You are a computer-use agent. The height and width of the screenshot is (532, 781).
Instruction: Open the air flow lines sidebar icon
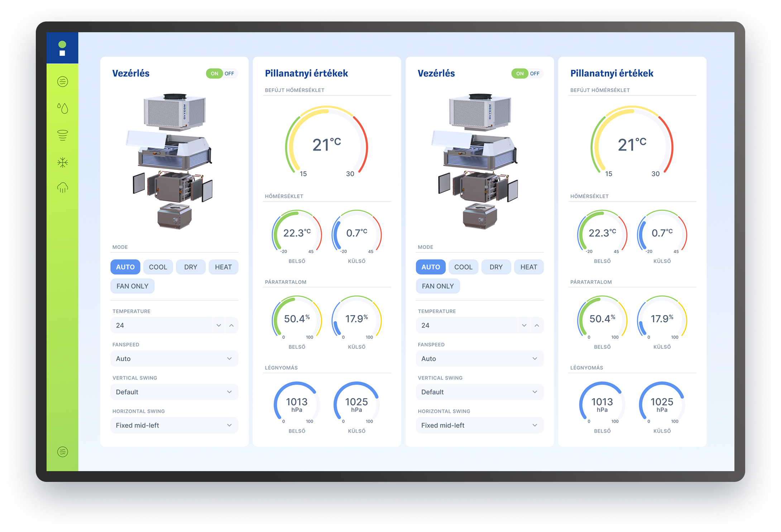tap(63, 82)
